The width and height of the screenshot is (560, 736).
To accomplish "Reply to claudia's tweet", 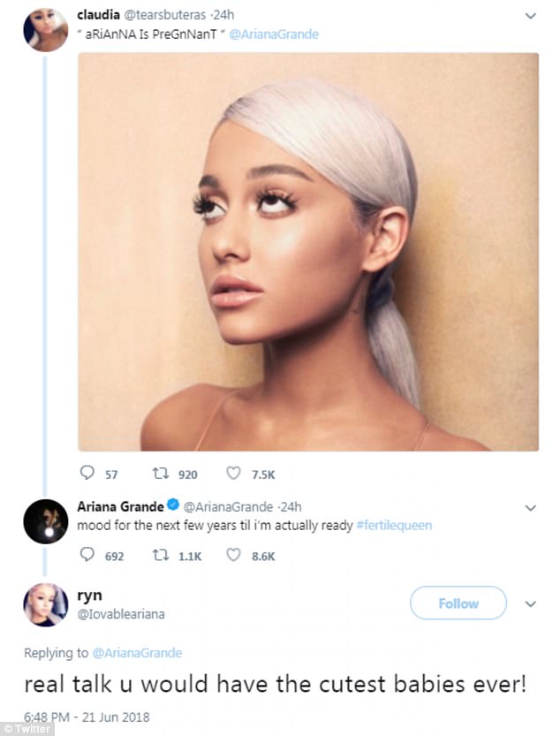I will tap(86, 474).
